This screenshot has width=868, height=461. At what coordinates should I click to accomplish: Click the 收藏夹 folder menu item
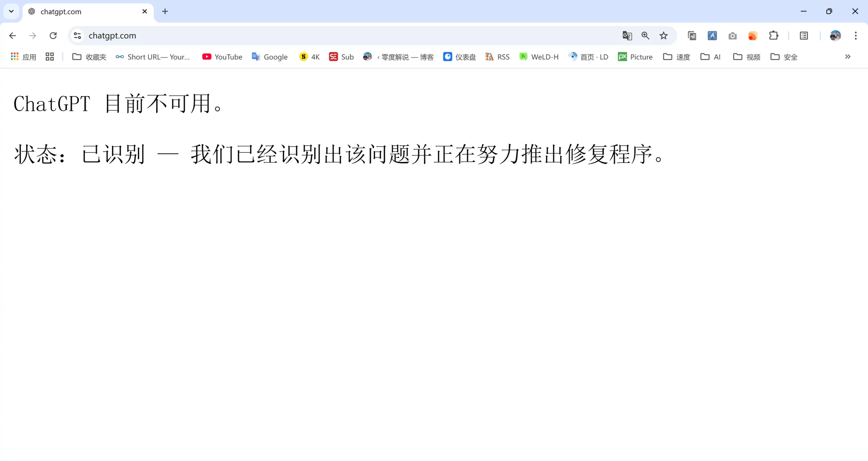tap(90, 57)
